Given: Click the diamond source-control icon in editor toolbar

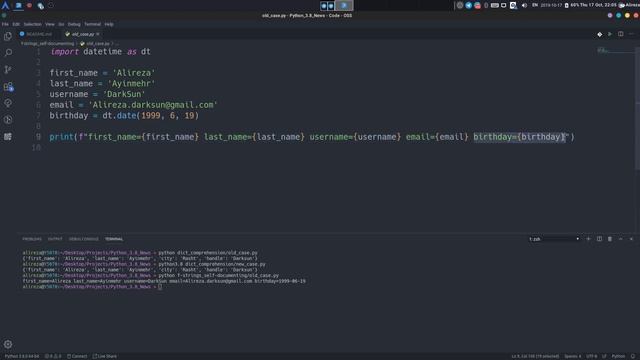Looking at the screenshot, I should tap(600, 34).
